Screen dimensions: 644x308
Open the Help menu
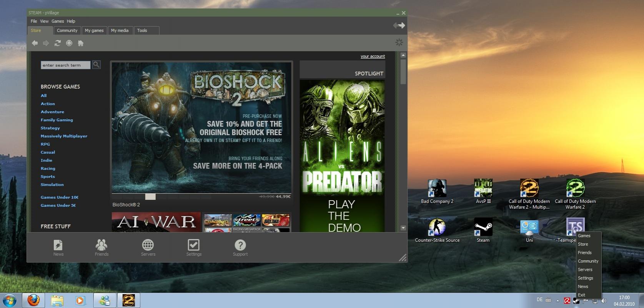(x=71, y=21)
